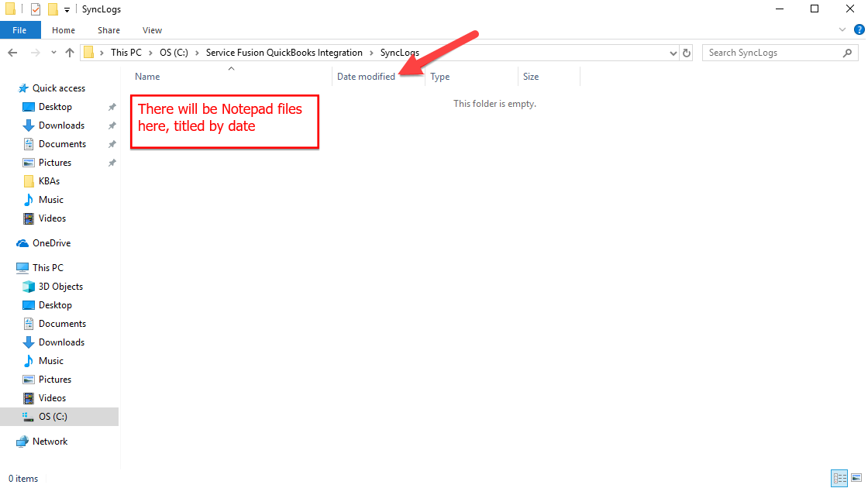Go up one folder level
The width and height of the screenshot is (868, 488).
70,53
